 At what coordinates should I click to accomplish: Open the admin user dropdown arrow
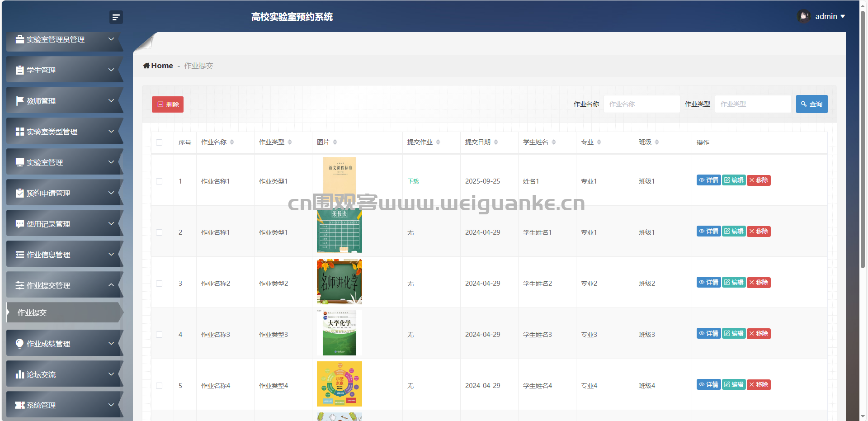tap(843, 17)
